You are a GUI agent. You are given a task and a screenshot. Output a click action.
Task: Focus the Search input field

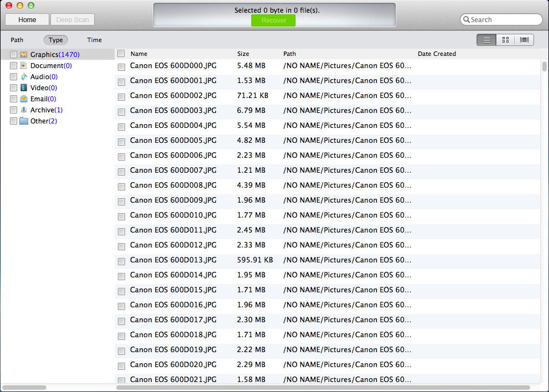(x=501, y=19)
